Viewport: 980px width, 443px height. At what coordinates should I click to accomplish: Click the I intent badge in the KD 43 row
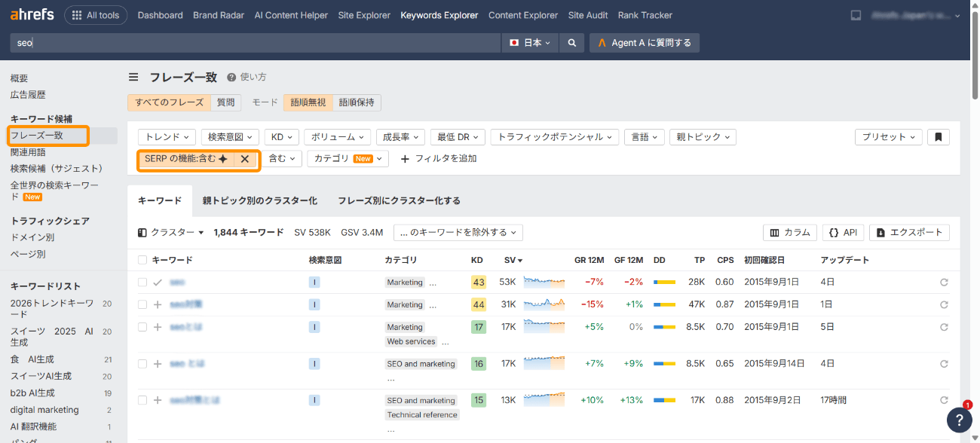pyautogui.click(x=314, y=283)
